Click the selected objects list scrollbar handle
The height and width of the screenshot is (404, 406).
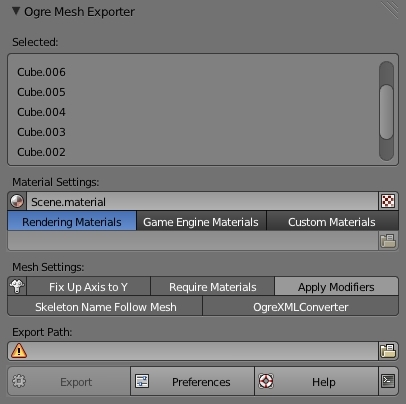click(x=386, y=112)
